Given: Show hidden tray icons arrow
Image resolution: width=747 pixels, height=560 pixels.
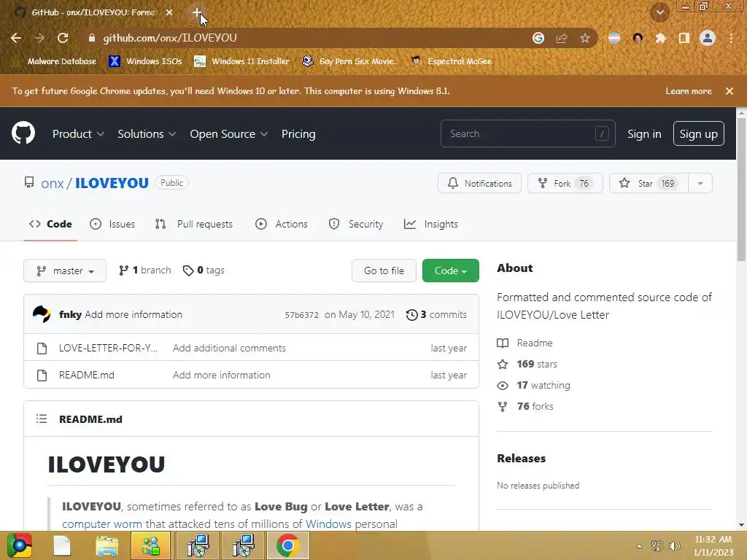Looking at the screenshot, I should click(x=639, y=546).
